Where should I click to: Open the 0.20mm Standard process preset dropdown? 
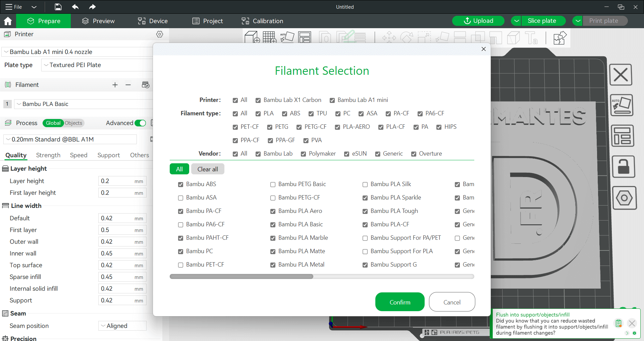coord(70,139)
